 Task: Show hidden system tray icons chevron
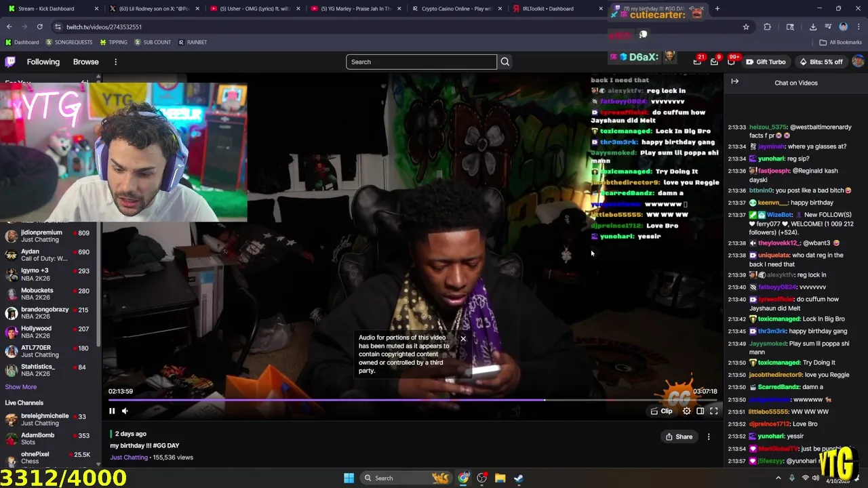coord(778,478)
